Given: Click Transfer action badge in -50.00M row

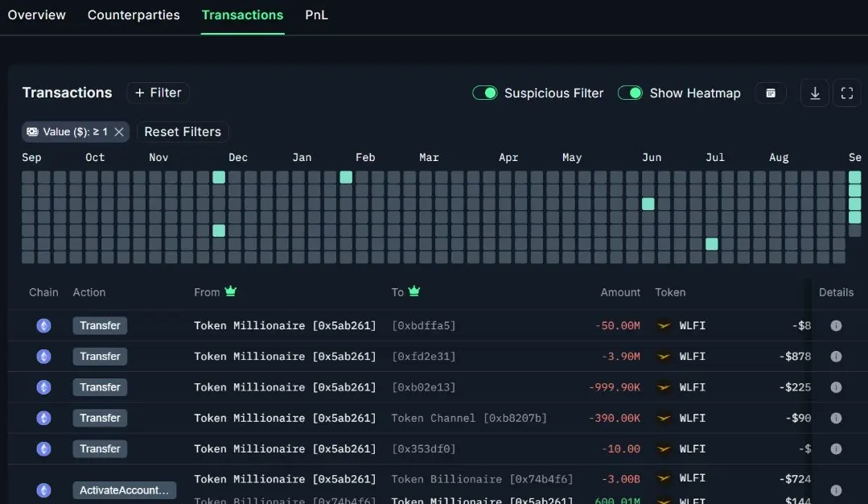Looking at the screenshot, I should (x=100, y=325).
